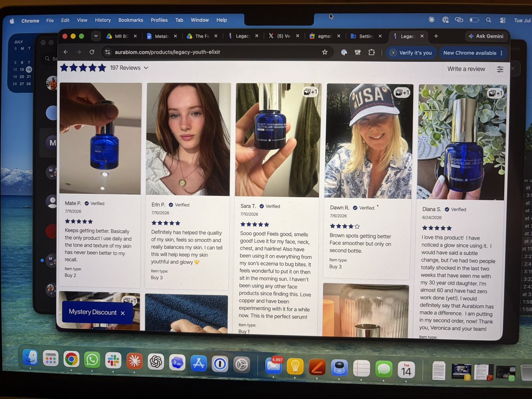Open Mail with 4,997 badge
Screen dimensions: 532x399
coord(274,366)
